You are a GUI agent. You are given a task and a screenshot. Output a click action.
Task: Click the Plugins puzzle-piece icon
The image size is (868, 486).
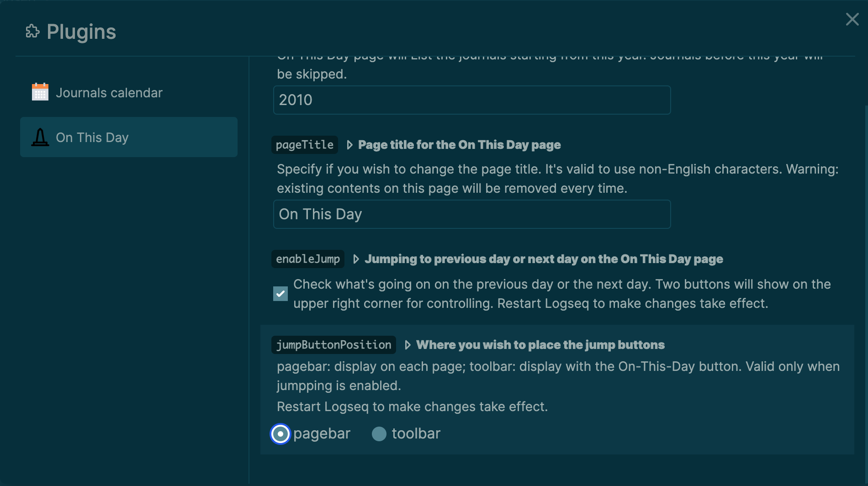coord(32,32)
